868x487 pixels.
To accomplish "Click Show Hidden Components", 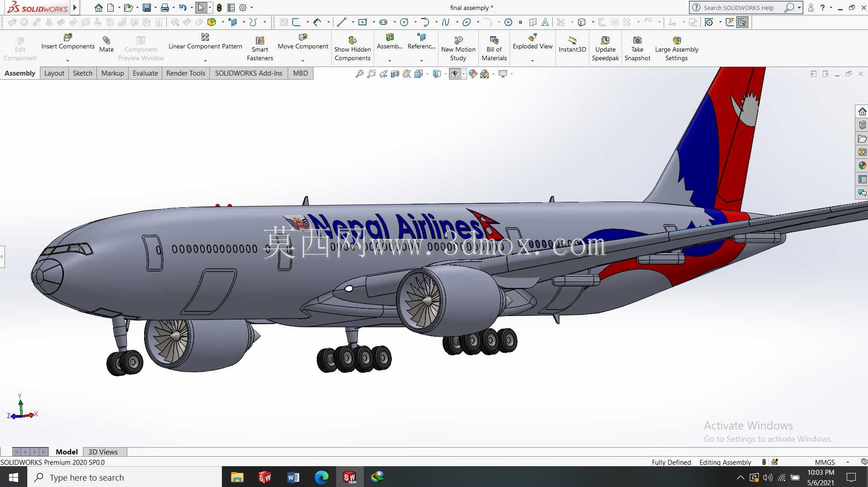I will (352, 49).
